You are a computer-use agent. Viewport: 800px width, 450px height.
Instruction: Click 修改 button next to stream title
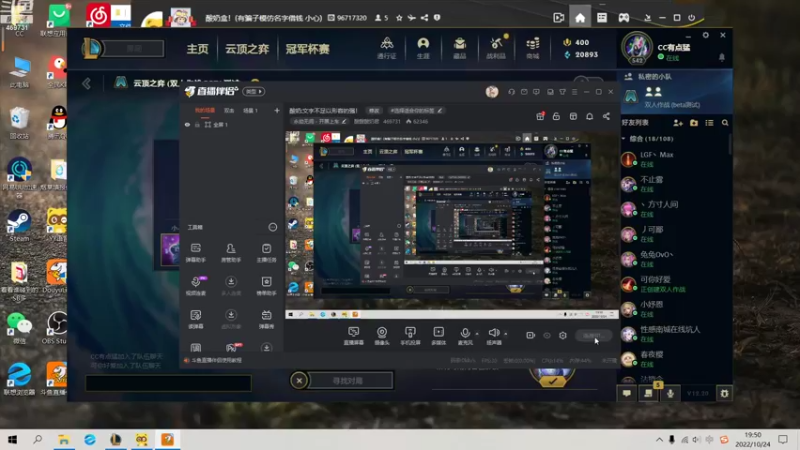click(374, 110)
